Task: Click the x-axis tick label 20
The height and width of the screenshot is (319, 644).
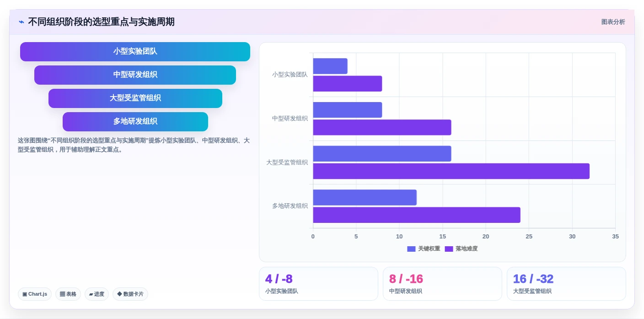Action: [x=486, y=237]
